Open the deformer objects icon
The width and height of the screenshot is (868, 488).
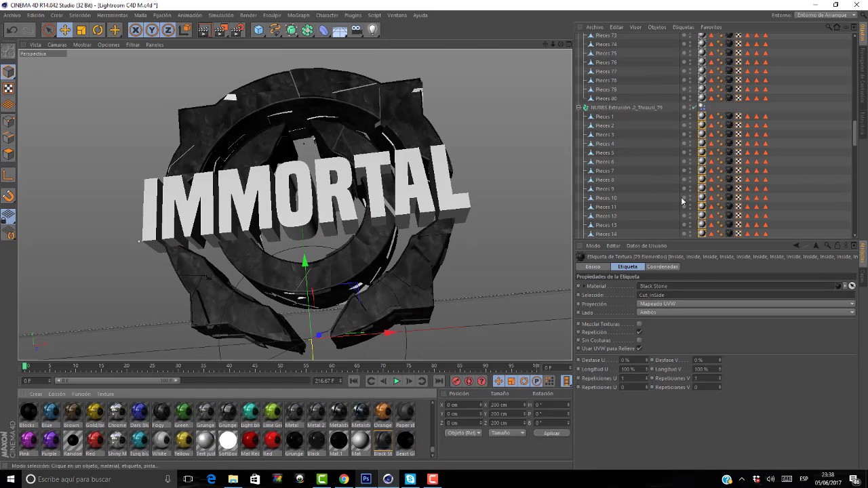[x=323, y=30]
